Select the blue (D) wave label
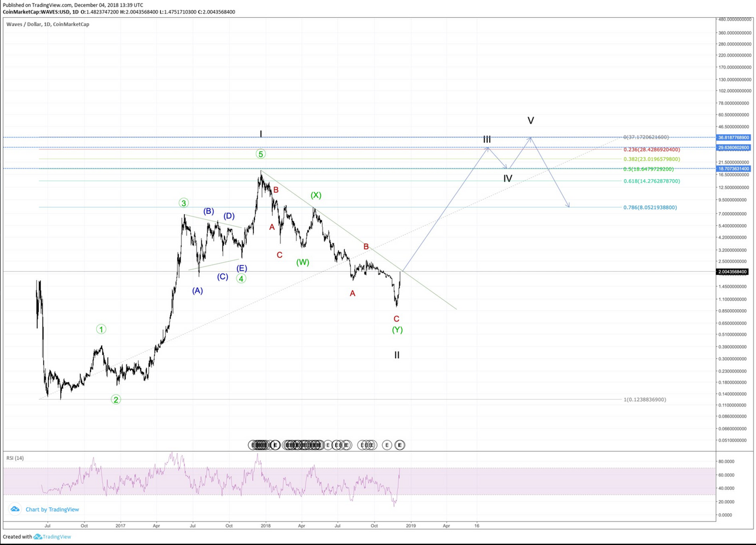 (x=229, y=216)
